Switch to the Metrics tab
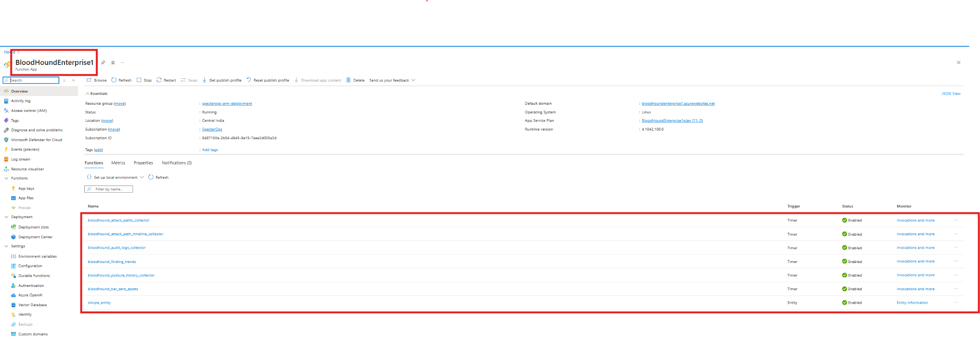 [x=118, y=163]
